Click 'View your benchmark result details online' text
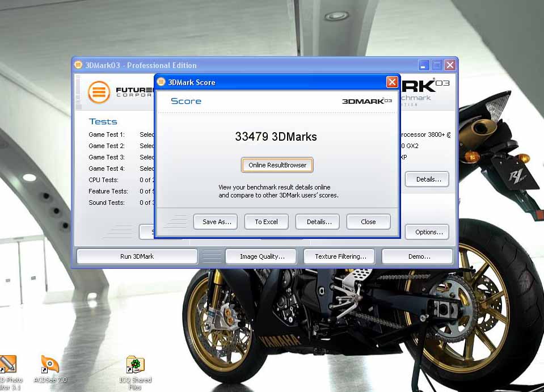 click(x=275, y=187)
